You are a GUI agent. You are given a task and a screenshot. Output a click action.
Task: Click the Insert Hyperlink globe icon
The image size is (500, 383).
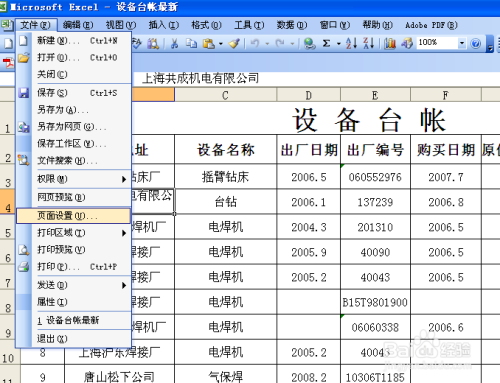point(309,43)
